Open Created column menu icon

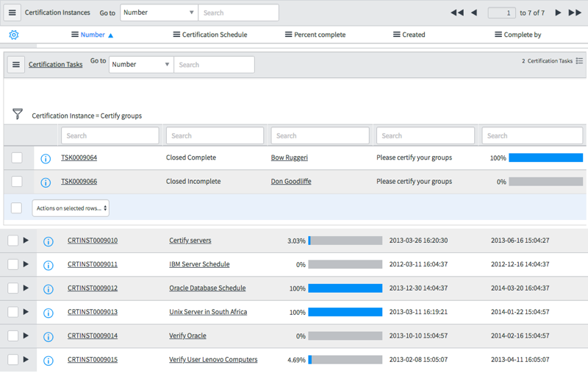click(x=396, y=35)
